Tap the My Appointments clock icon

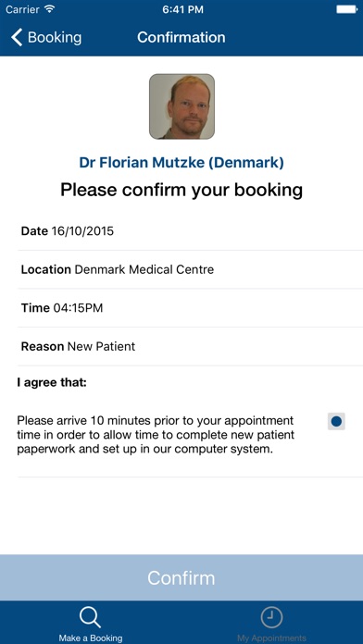pos(271,617)
